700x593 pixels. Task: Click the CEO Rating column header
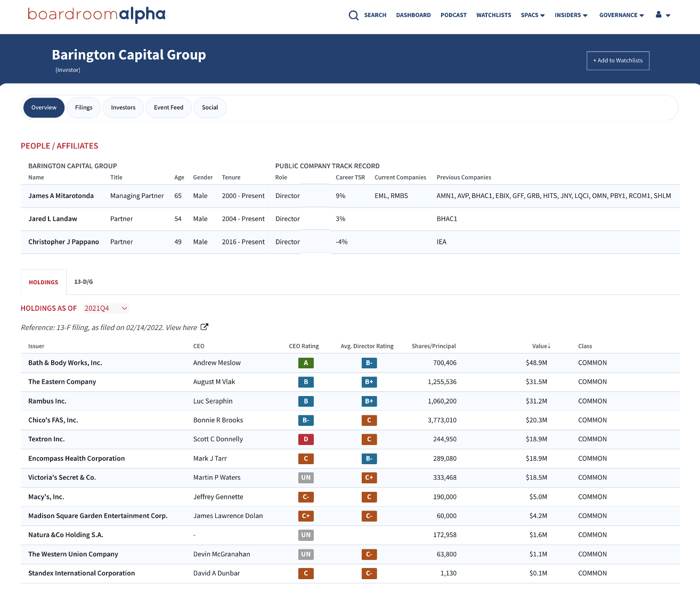(304, 347)
